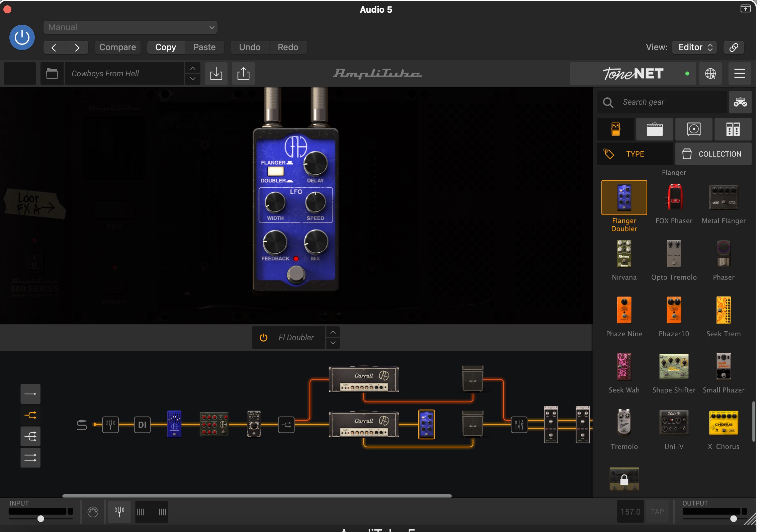Screen dimensions: 757x532
Task: Select the stomp pedal gear category
Action: [x=616, y=129]
